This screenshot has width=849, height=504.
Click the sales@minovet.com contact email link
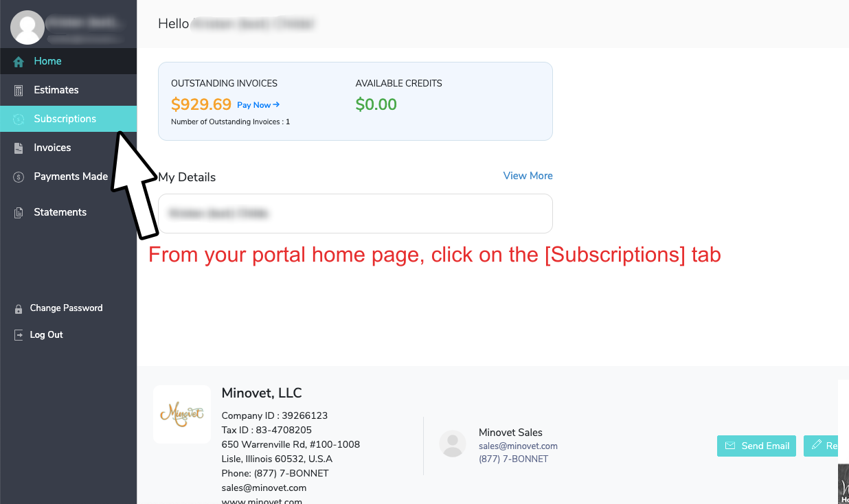pos(518,446)
